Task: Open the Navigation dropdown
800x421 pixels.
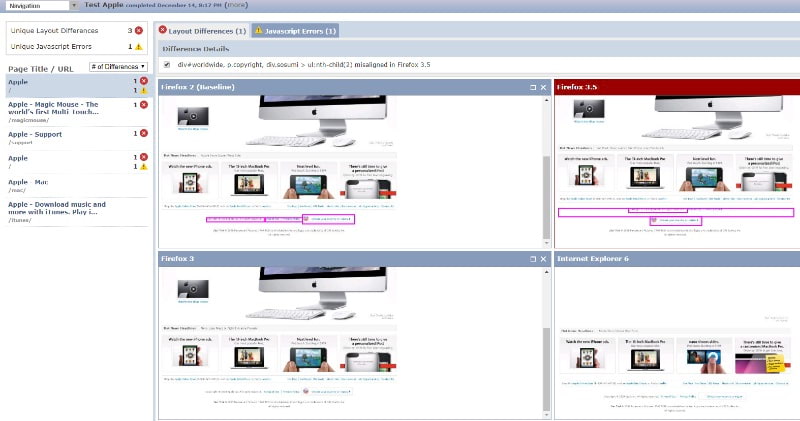Action: [42, 6]
